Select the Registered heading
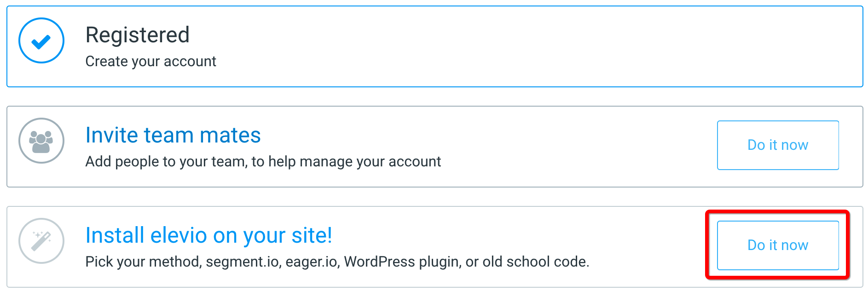868x296 pixels. [x=138, y=35]
